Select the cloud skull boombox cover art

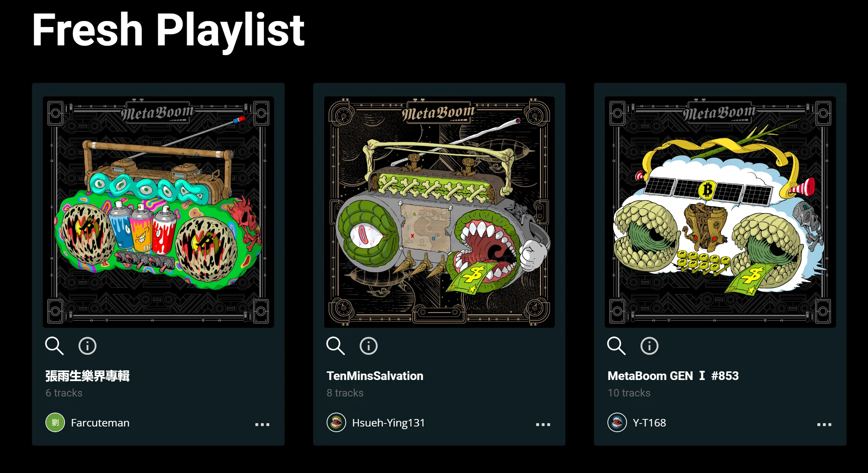[720, 212]
